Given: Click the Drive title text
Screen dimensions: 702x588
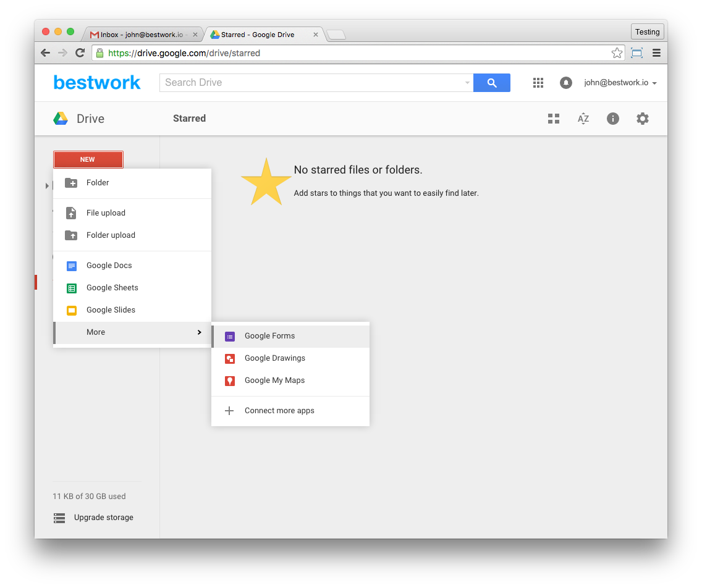Looking at the screenshot, I should [90, 119].
